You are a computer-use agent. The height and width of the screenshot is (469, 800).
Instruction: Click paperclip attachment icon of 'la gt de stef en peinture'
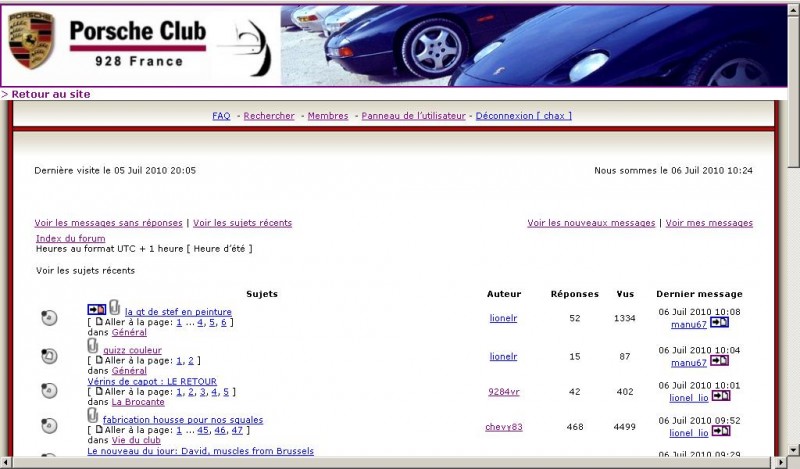(x=114, y=307)
